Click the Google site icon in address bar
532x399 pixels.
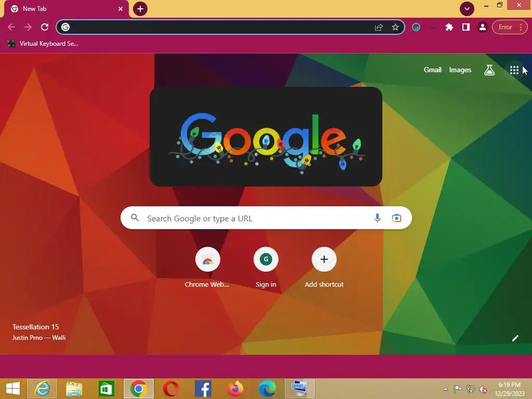pyautogui.click(x=65, y=27)
